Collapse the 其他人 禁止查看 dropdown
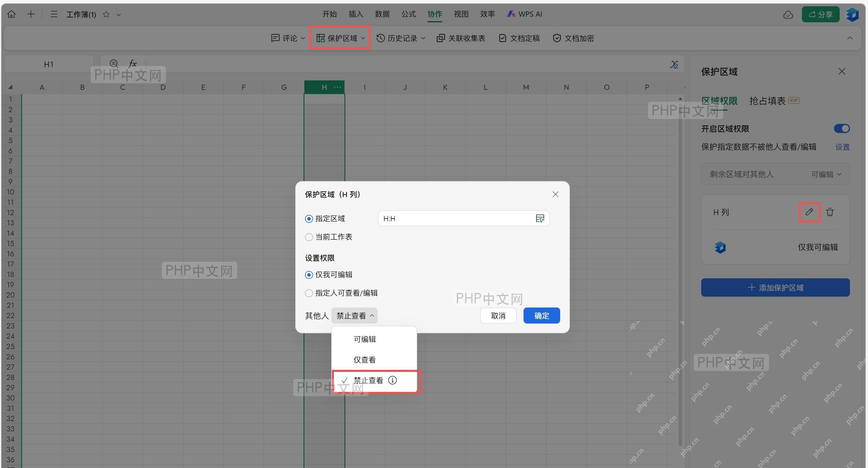Screen dimensions: 868x468 (354, 315)
